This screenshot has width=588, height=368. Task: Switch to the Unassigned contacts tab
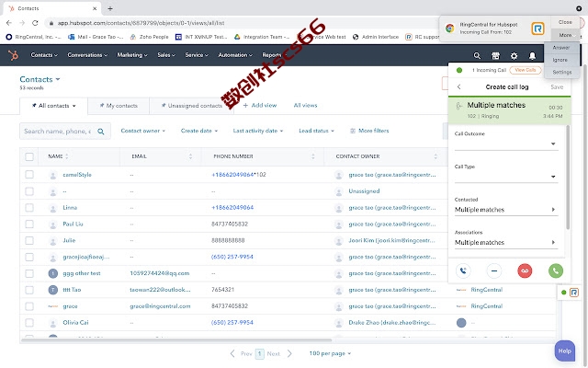pos(192,106)
